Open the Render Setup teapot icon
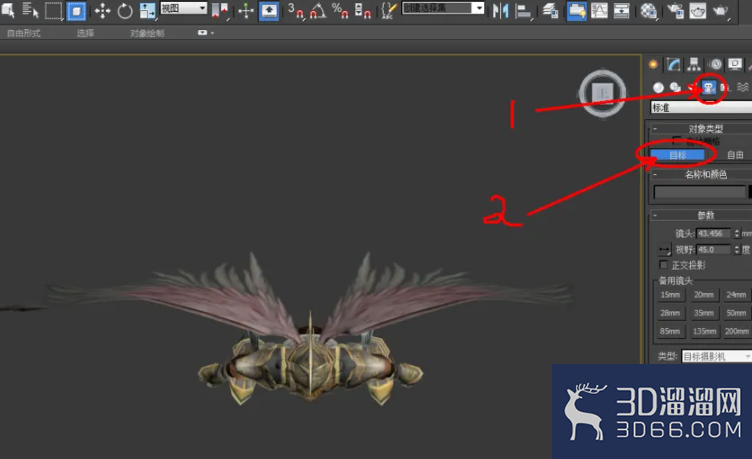752x459 pixels. 698,11
